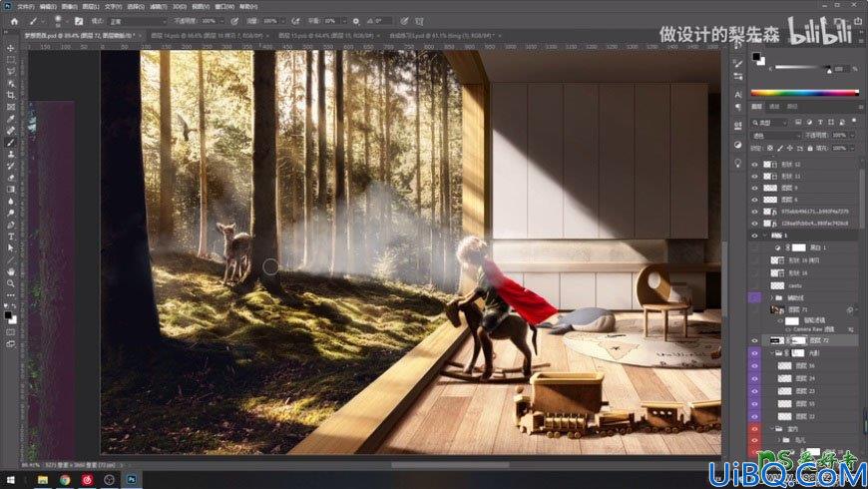Select the Pen tool
The image size is (868, 489).
coord(11,225)
